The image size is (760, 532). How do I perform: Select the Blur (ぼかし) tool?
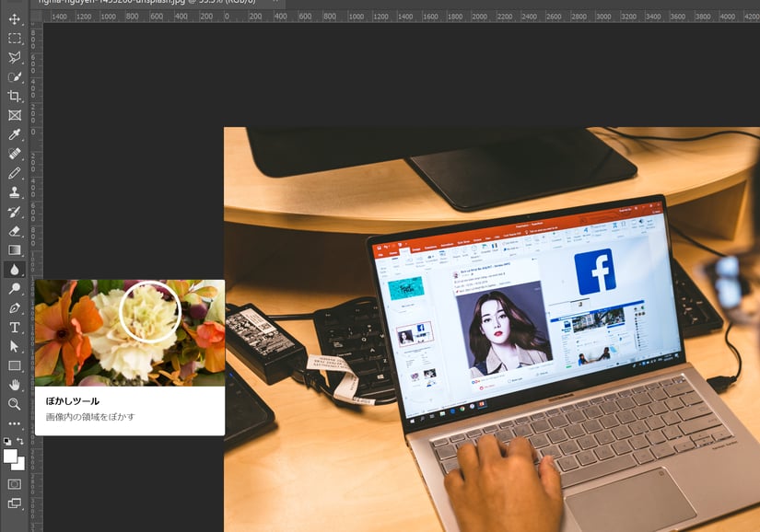coord(15,270)
